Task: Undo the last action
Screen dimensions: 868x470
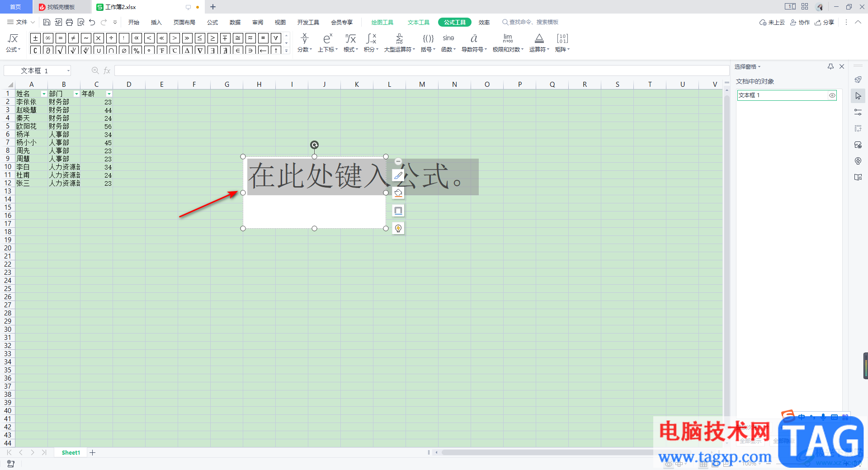Action: 92,22
